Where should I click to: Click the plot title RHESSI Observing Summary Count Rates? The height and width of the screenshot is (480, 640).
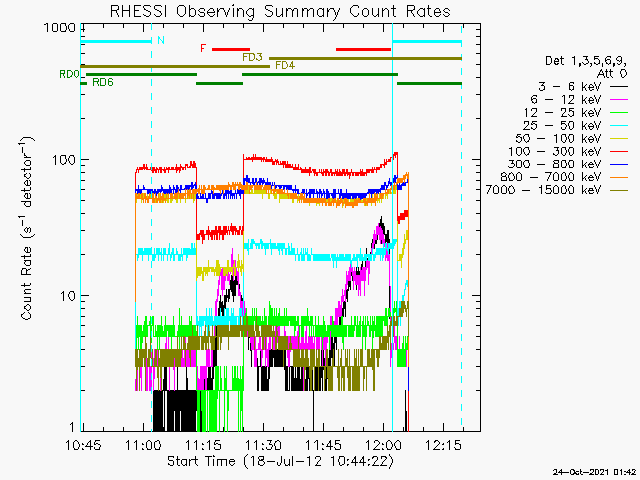pyautogui.click(x=280, y=11)
